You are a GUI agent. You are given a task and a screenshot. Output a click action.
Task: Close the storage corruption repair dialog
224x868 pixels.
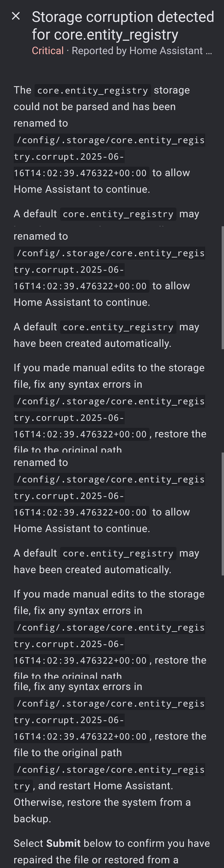(16, 16)
